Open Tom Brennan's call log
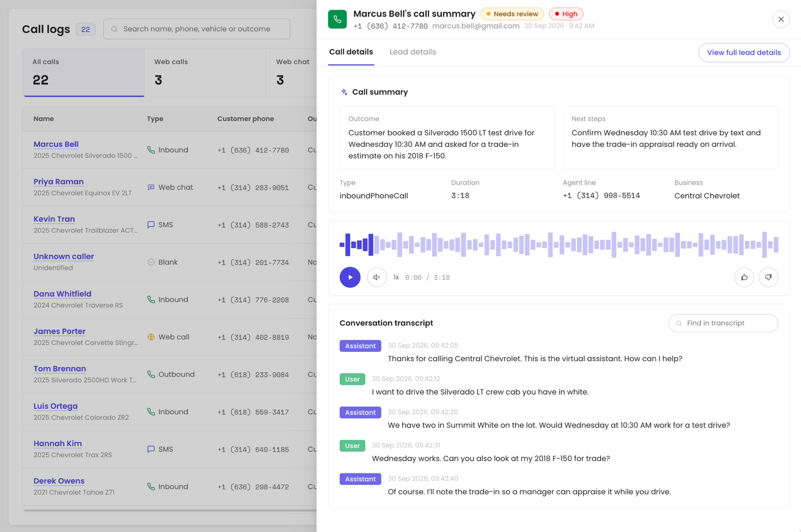The width and height of the screenshot is (801, 532). coord(60,368)
